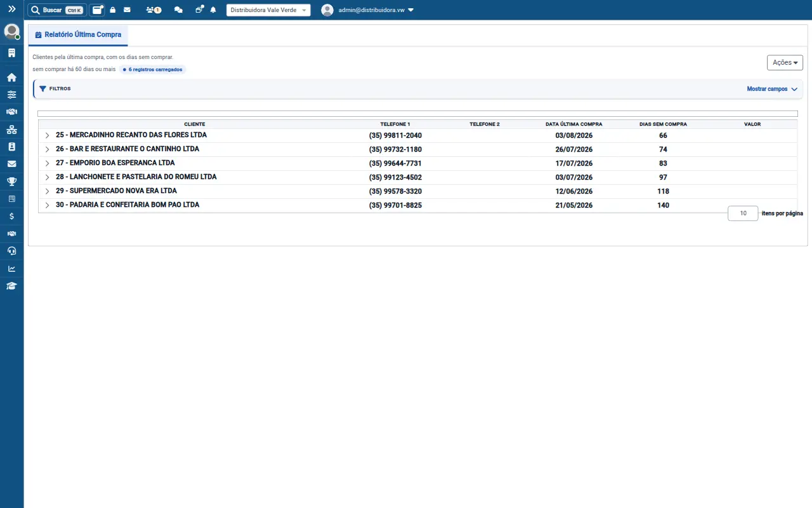Expand row 30 - PADARIA E CONFEITARIA BOM PAO
The width and height of the screenshot is (812, 508).
47,205
